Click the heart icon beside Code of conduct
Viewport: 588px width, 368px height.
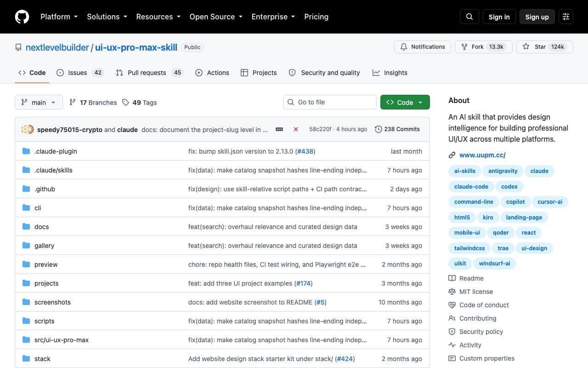tap(452, 305)
